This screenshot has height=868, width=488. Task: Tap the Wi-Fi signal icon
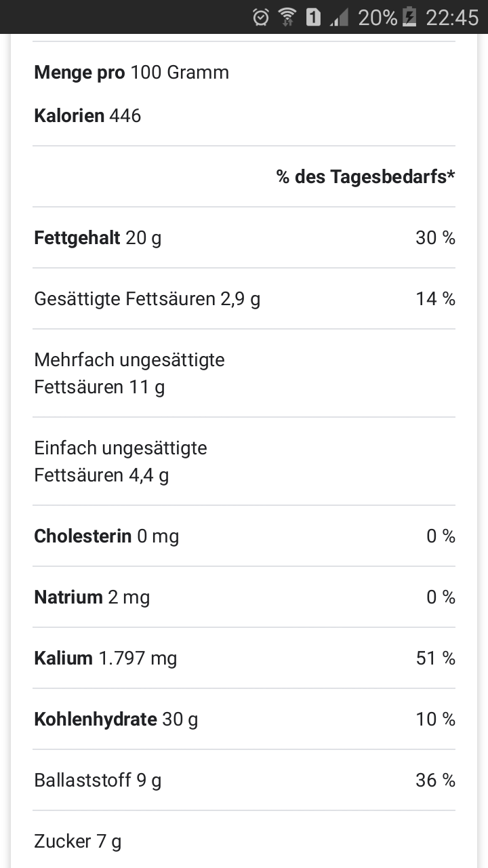(x=287, y=17)
